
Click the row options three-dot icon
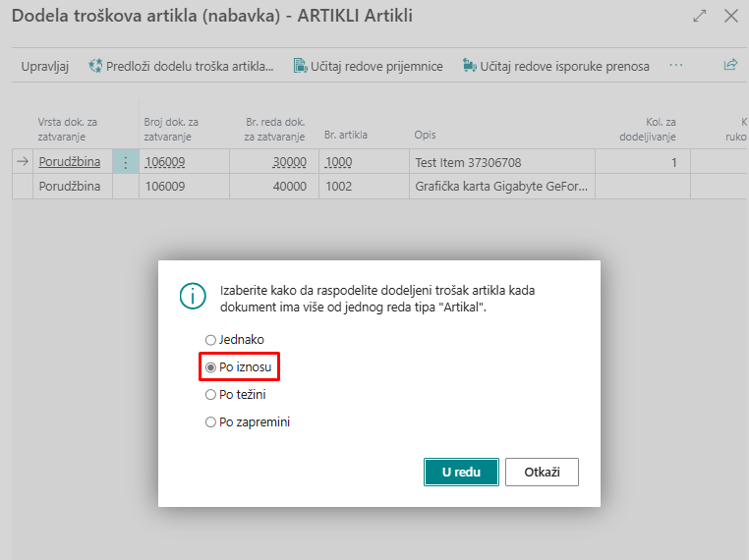tap(125, 162)
